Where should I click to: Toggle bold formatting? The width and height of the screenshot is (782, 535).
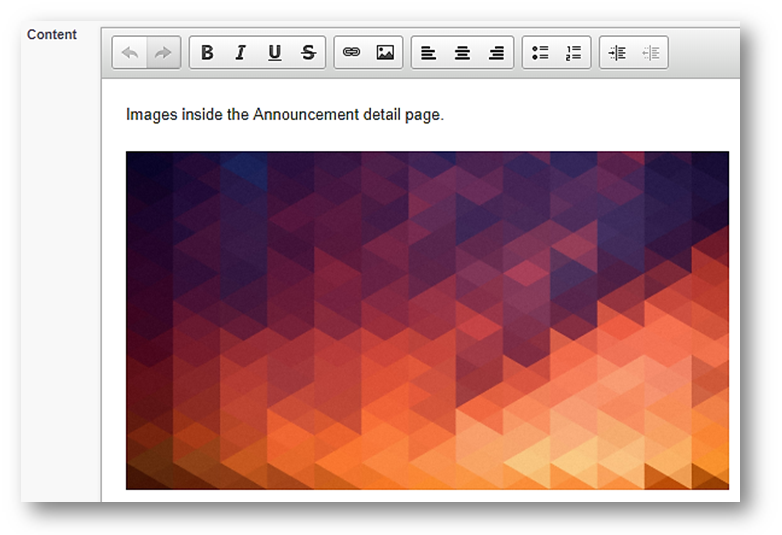(207, 53)
